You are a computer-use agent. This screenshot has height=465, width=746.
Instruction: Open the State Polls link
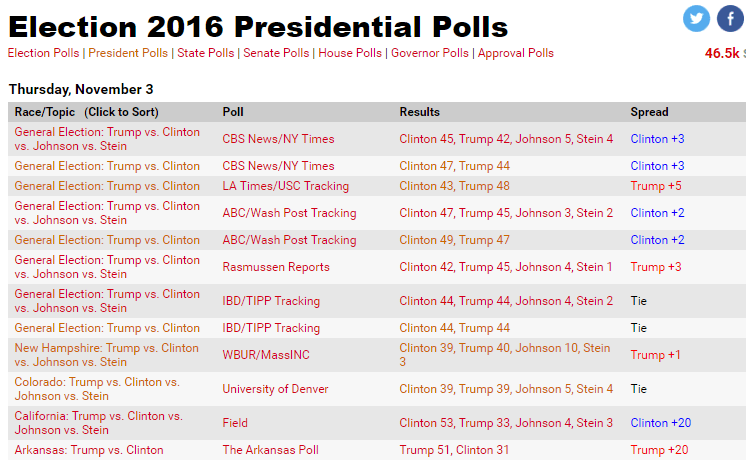[206, 53]
